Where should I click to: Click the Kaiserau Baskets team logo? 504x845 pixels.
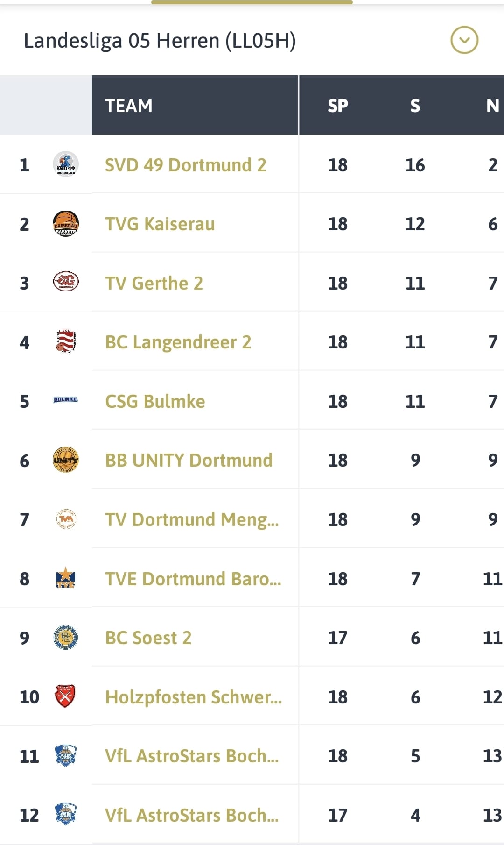coord(66,224)
